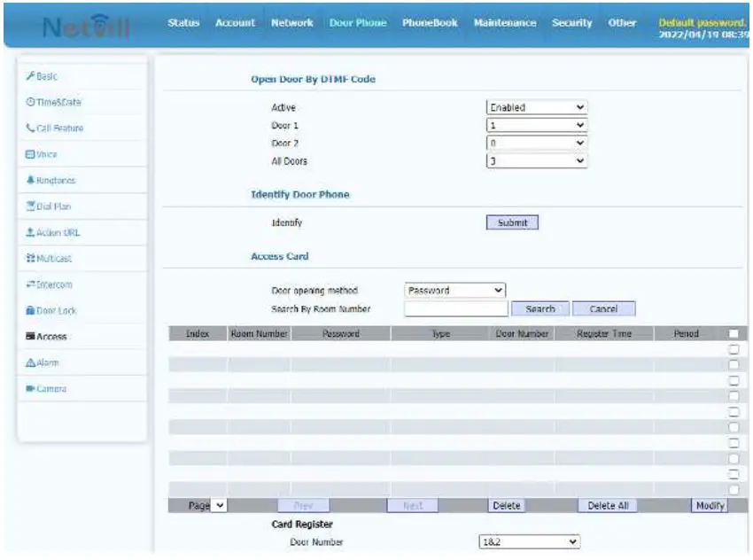Click the Camera icon in sidebar

point(30,388)
